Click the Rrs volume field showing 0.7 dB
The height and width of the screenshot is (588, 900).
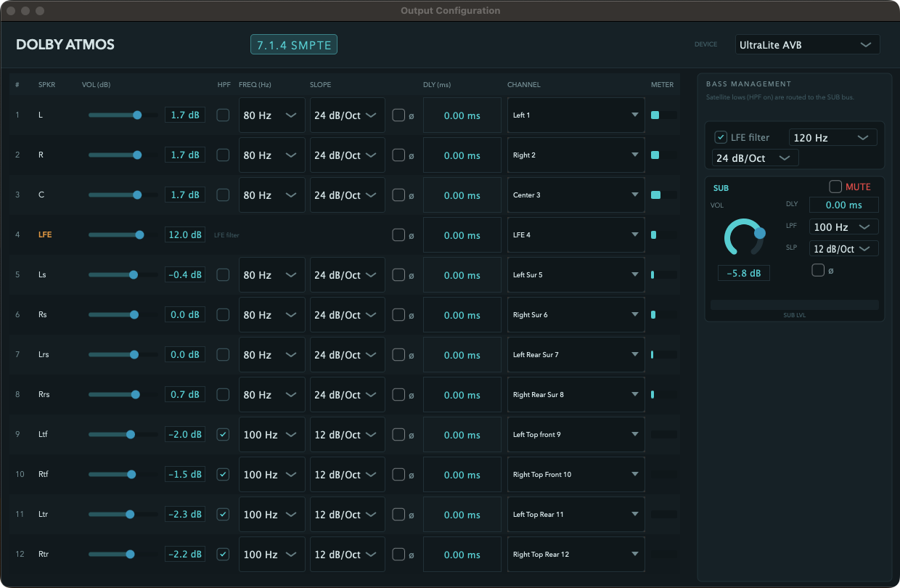[x=185, y=394]
